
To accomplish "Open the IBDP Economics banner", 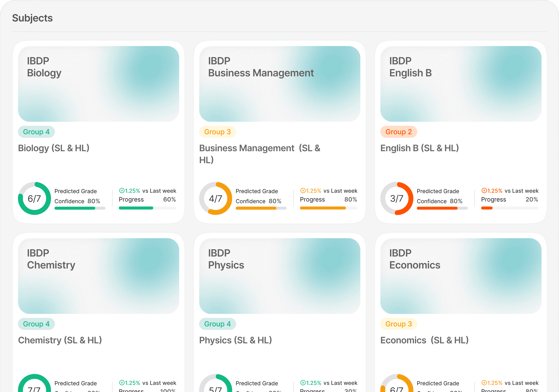I will (x=461, y=276).
